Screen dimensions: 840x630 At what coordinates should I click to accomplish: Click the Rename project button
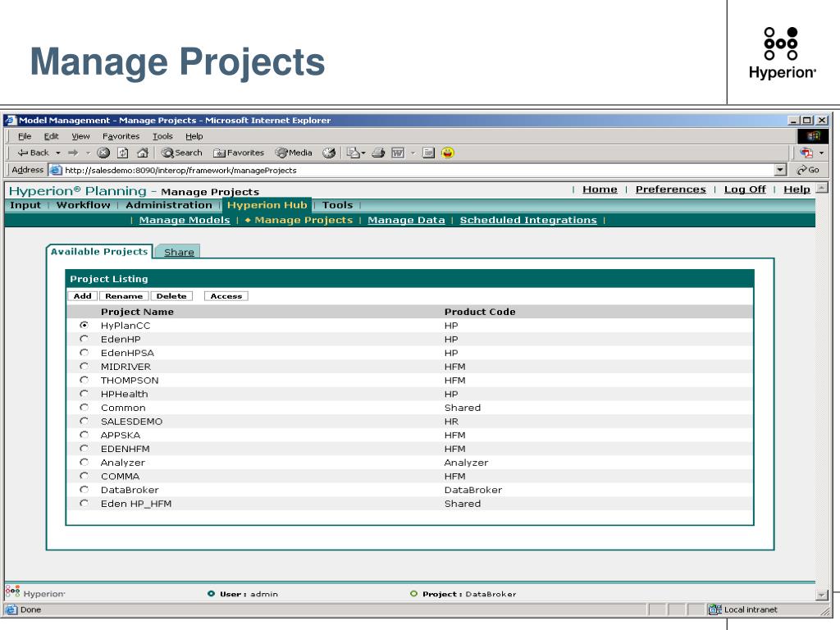tap(124, 296)
